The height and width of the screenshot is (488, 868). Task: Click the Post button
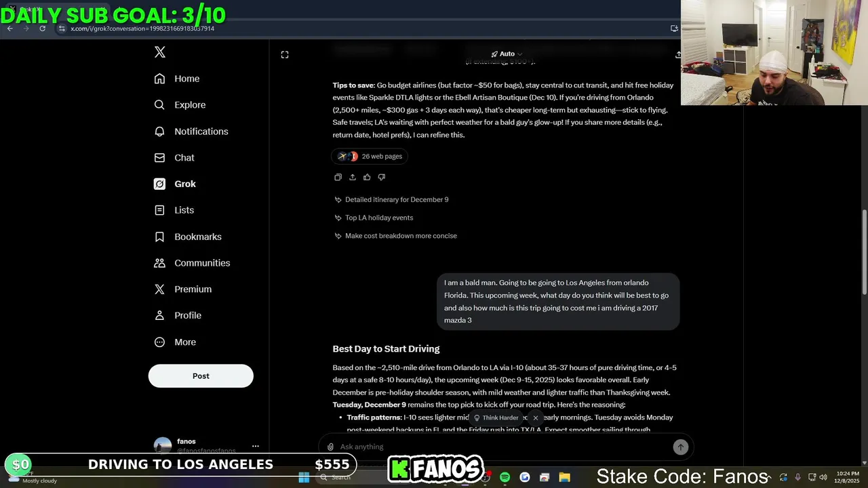(x=201, y=376)
